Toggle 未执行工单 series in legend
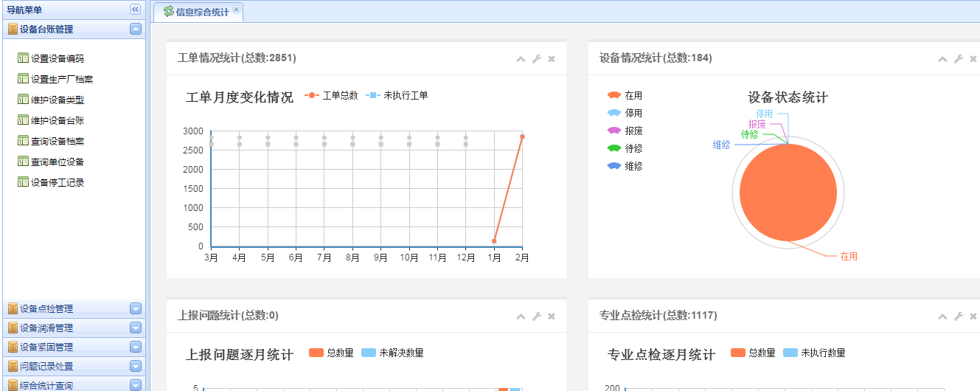This screenshot has height=391, width=980. click(x=397, y=95)
